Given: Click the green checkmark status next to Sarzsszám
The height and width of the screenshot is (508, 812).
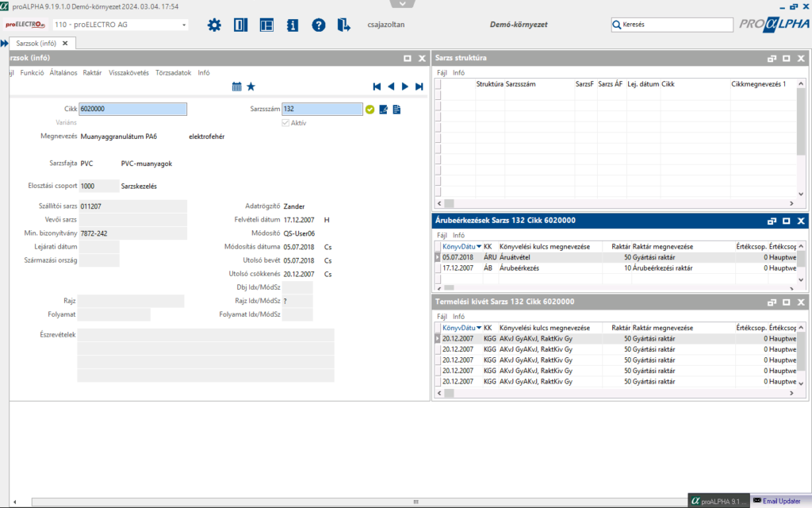Looking at the screenshot, I should (x=370, y=110).
